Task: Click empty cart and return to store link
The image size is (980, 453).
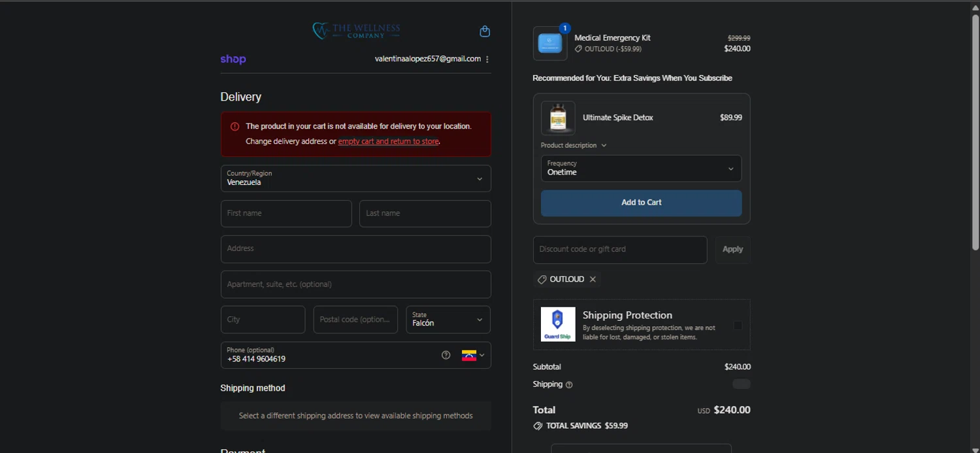Action: point(388,141)
